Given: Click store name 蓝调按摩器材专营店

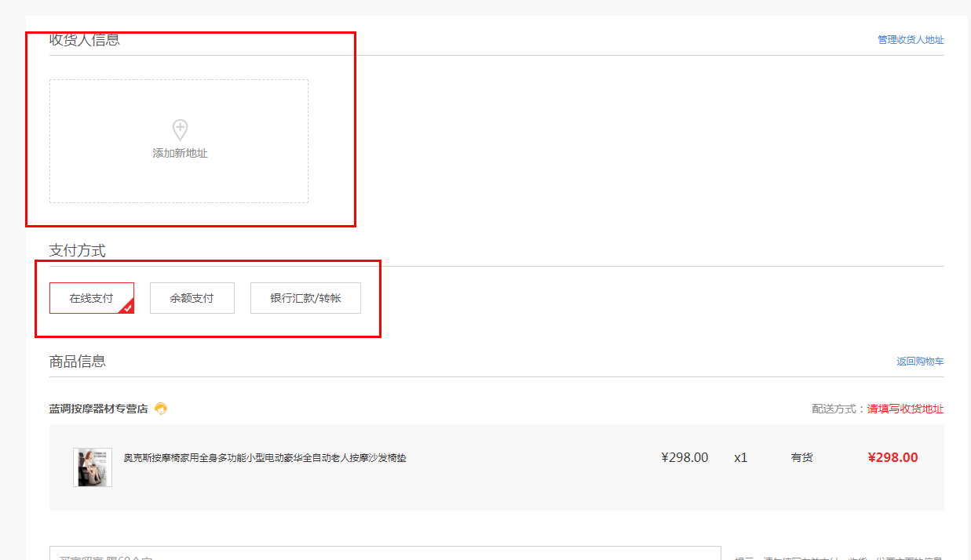Looking at the screenshot, I should click(98, 409).
